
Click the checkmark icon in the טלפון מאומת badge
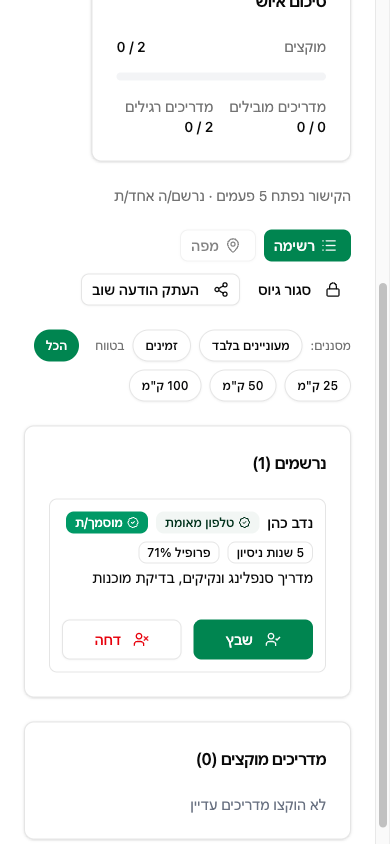[244, 522]
